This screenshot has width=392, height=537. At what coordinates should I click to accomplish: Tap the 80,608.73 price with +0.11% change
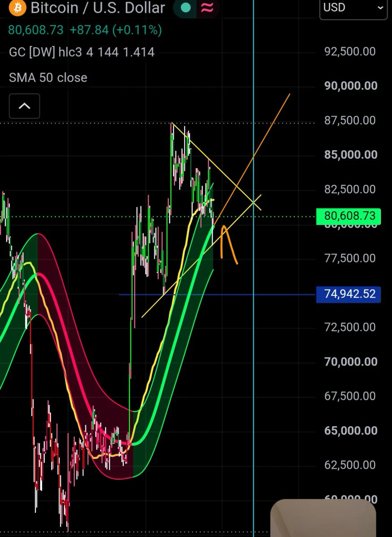[85, 30]
